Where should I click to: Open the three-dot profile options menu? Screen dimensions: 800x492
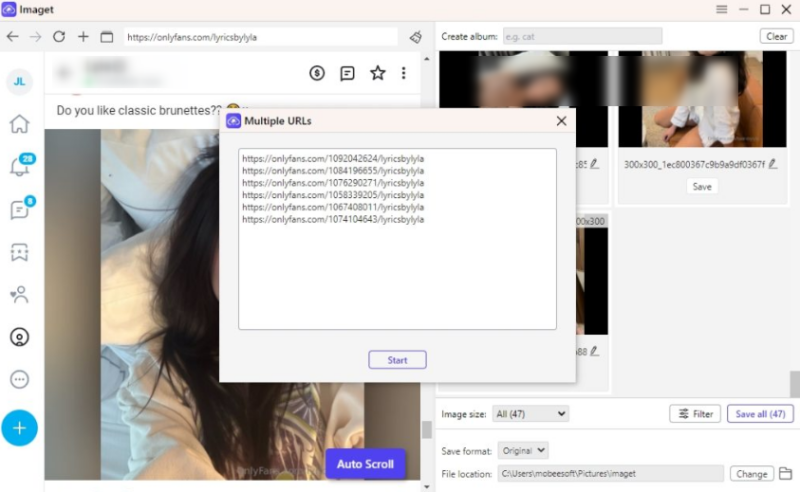click(404, 73)
